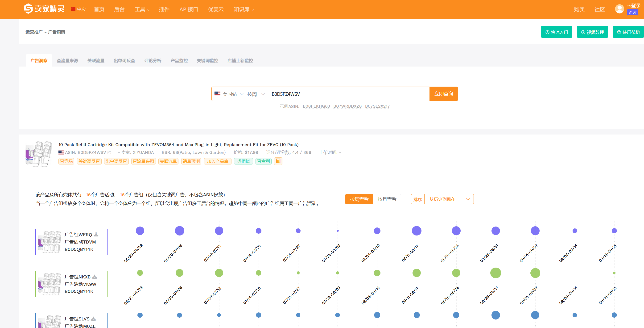Click the download icon beside 广告组SLVS

coord(94,319)
